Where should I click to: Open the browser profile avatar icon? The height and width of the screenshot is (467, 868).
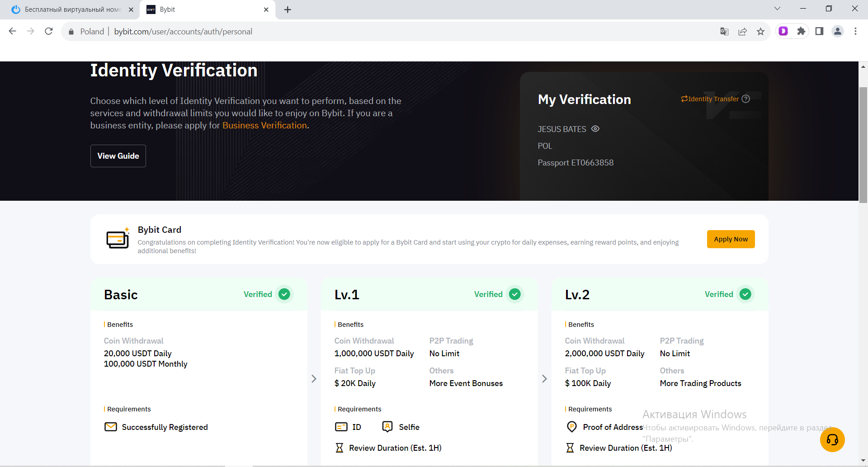point(837,31)
